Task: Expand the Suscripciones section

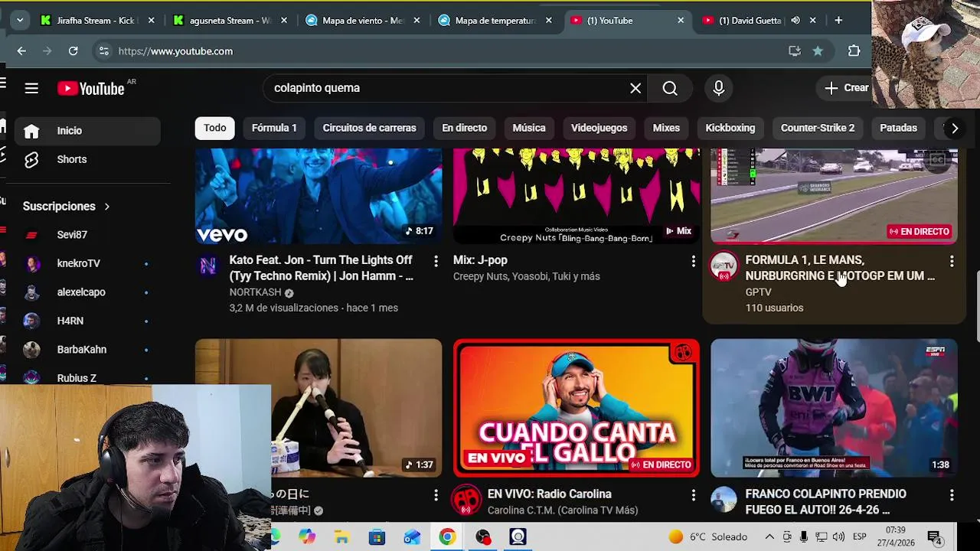Action: pyautogui.click(x=67, y=206)
